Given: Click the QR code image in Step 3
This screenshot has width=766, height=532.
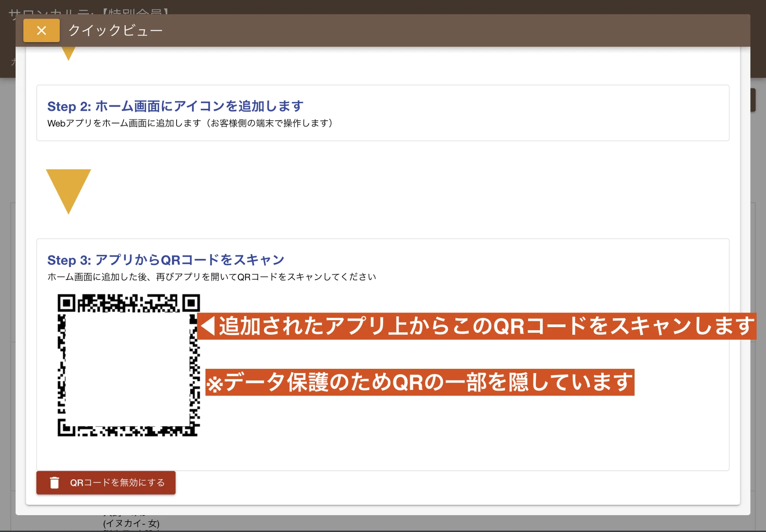Looking at the screenshot, I should click(129, 365).
